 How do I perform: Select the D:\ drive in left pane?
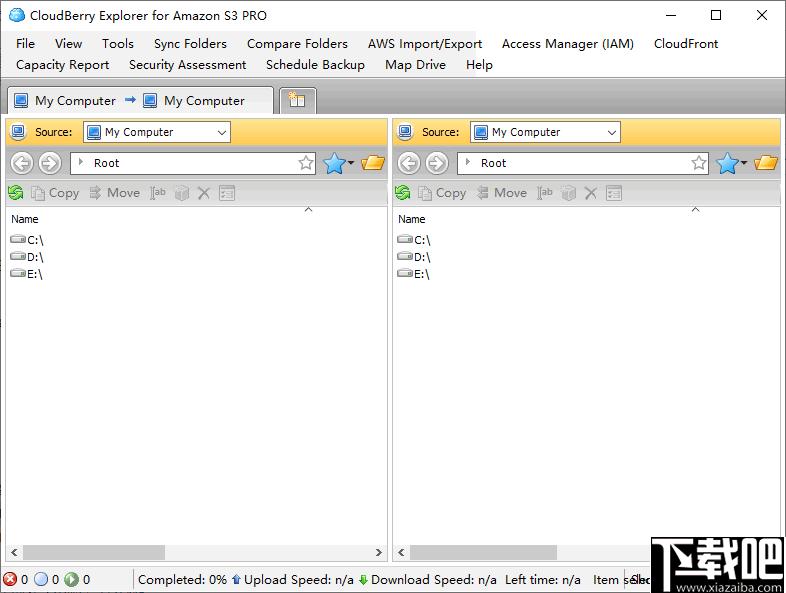(27, 257)
